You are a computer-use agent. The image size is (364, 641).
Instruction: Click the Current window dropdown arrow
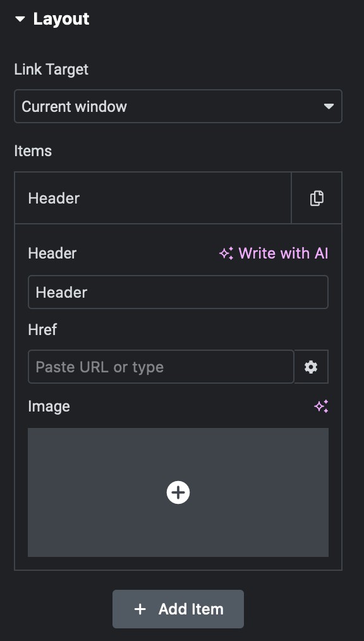329,106
